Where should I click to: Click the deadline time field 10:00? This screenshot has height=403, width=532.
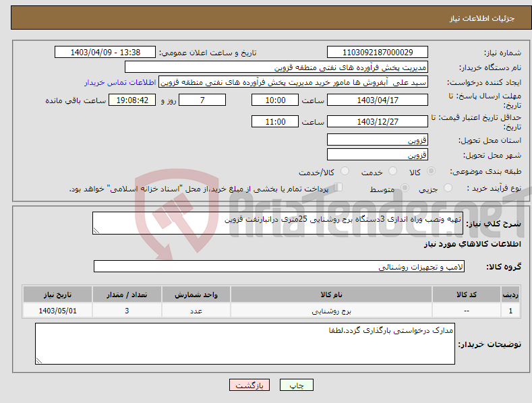(275, 100)
